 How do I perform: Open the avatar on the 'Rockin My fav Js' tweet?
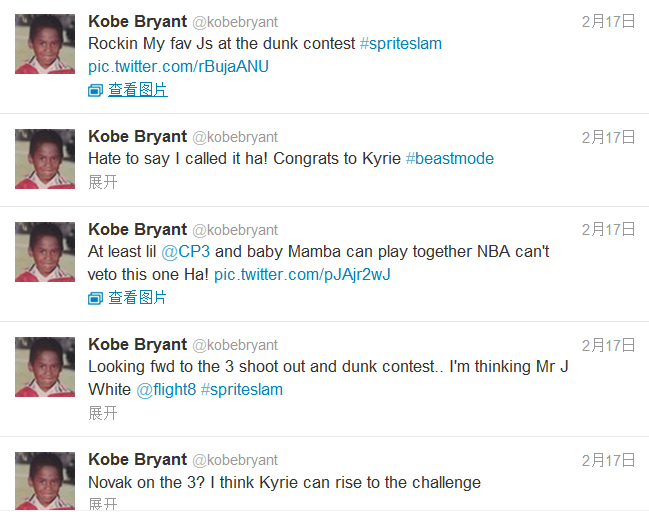coord(45,44)
